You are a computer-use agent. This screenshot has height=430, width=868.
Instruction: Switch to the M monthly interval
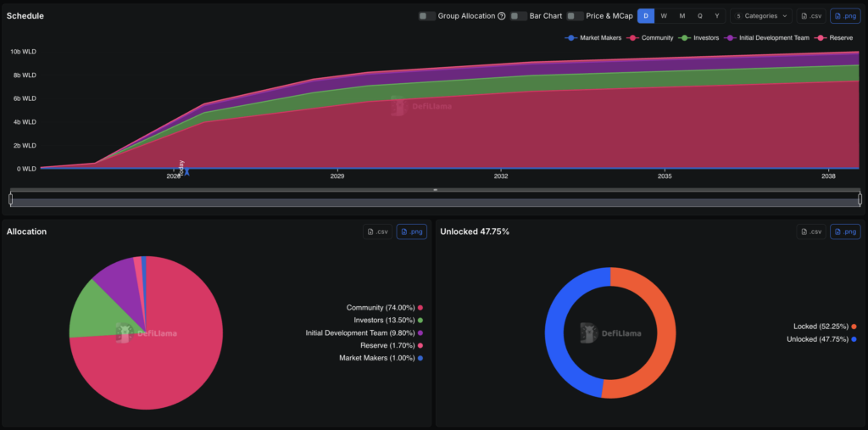coord(682,16)
